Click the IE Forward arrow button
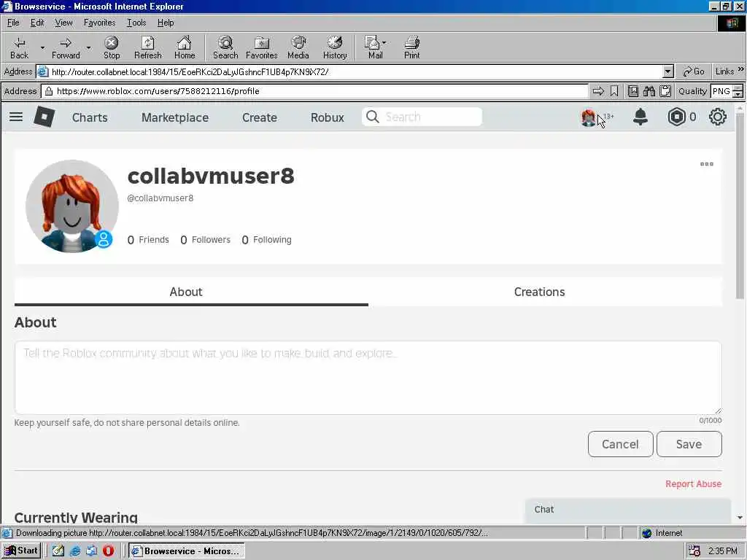 [x=66, y=47]
